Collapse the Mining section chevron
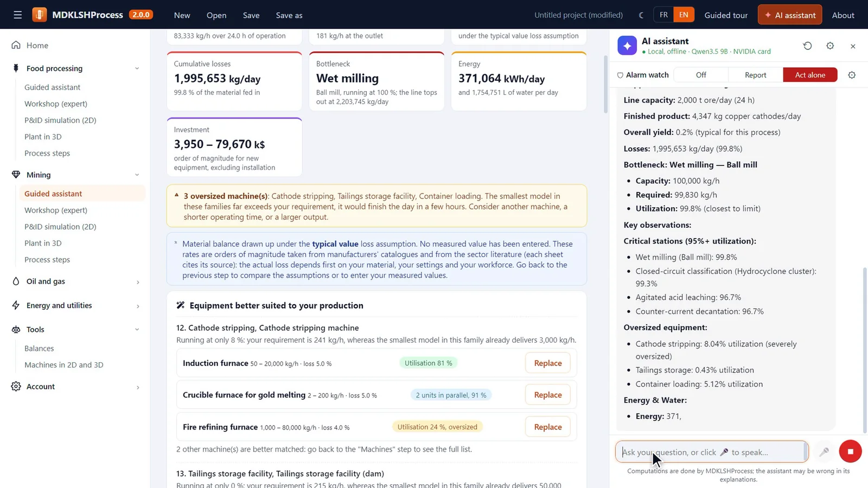868x488 pixels. 137,175
